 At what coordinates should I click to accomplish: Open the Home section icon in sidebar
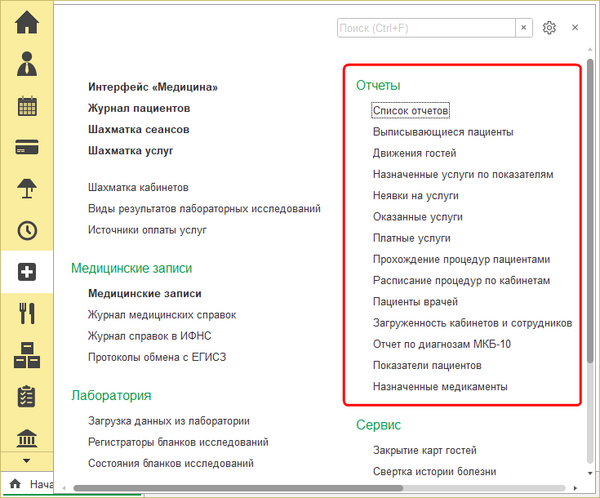coord(27,22)
